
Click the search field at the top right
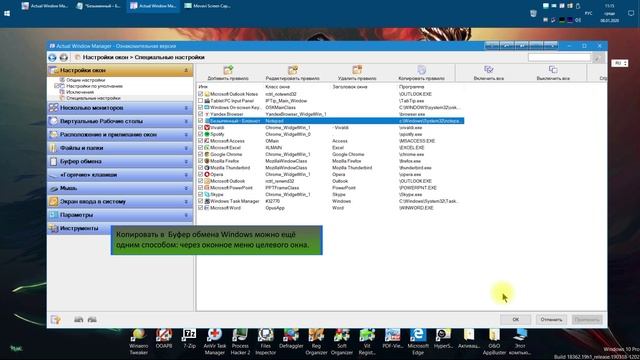[x=559, y=58]
